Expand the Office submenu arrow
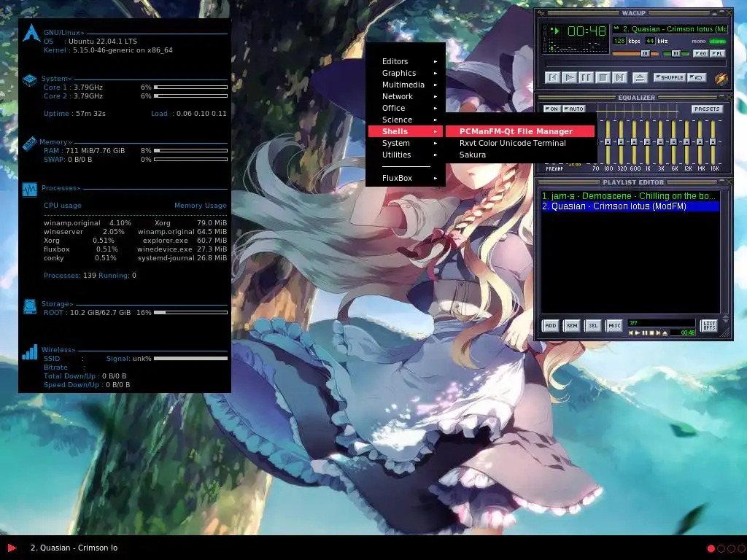This screenshot has height=560, width=747. tap(436, 108)
